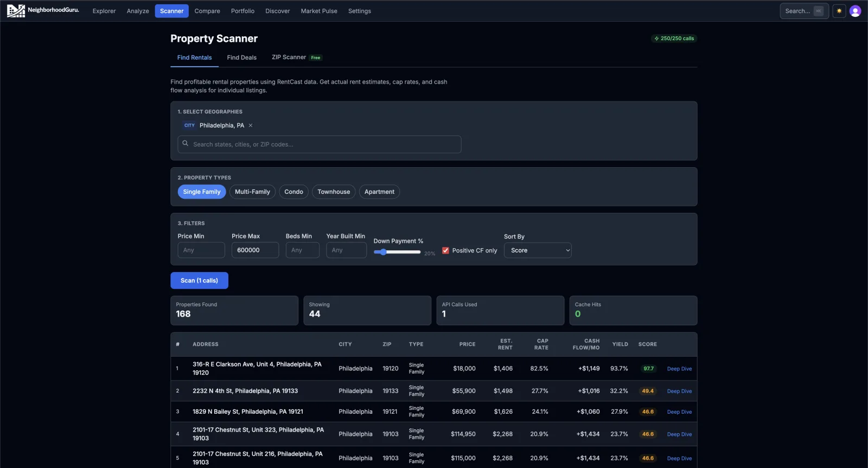Image resolution: width=868 pixels, height=468 pixels.
Task: Click the ZIP 19121 cell
Action: (x=390, y=412)
